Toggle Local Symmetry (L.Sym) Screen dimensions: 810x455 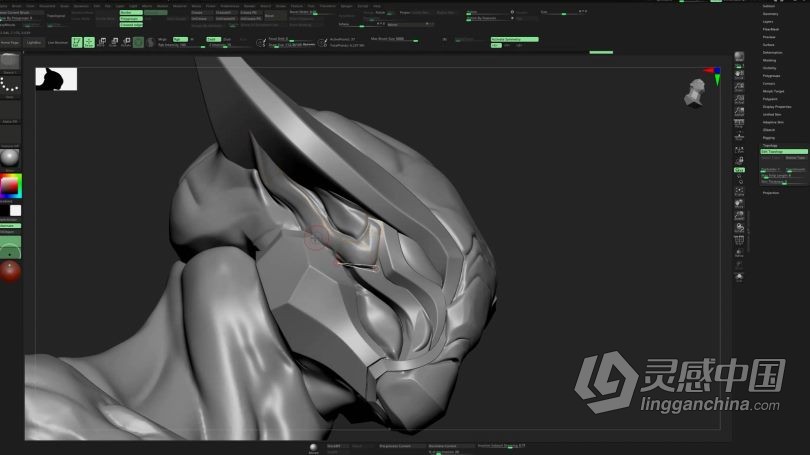(x=739, y=150)
